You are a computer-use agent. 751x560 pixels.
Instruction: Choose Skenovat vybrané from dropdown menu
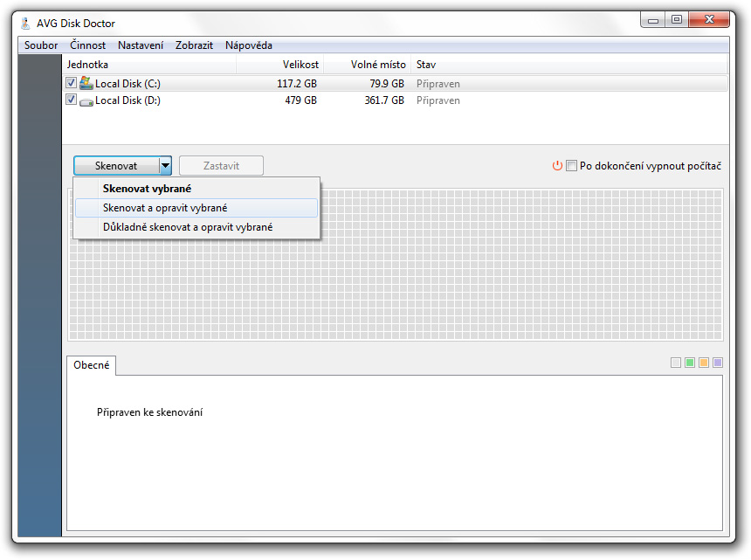(x=196, y=189)
